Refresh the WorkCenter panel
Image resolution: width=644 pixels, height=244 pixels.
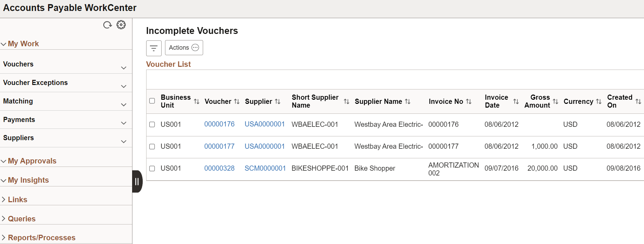pos(107,25)
